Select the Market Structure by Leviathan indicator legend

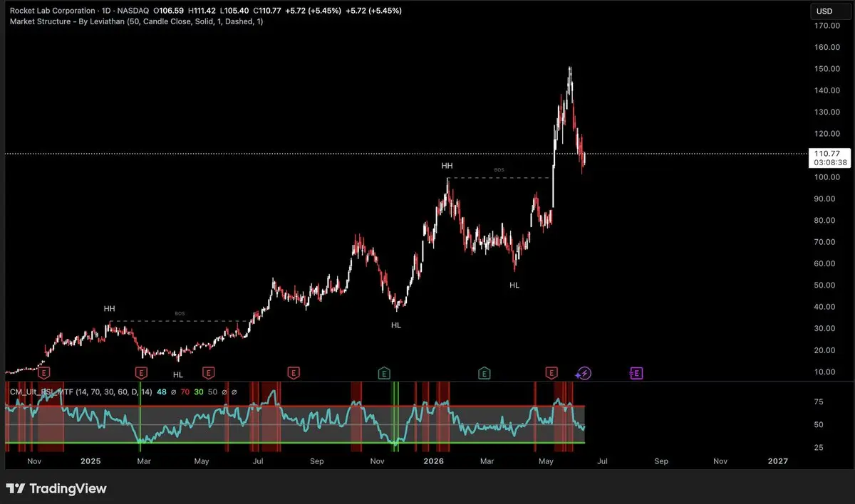tap(136, 22)
